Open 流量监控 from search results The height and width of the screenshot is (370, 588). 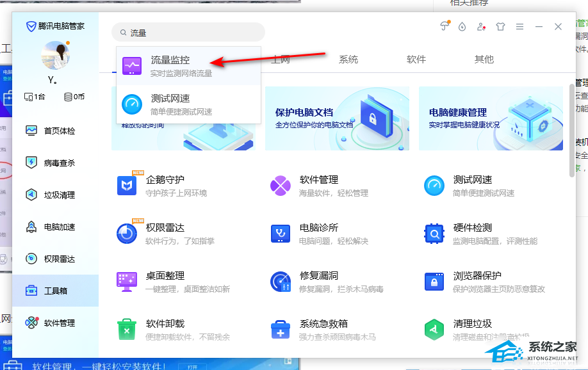tap(188, 66)
